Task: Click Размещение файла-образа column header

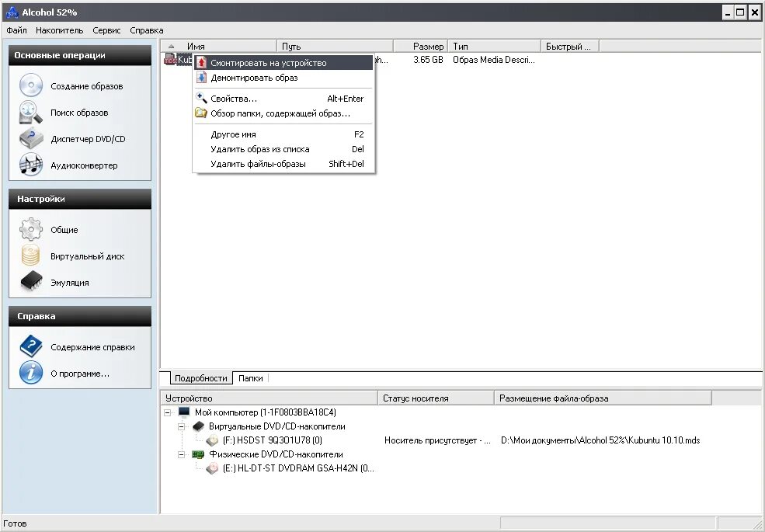Action: [x=603, y=398]
